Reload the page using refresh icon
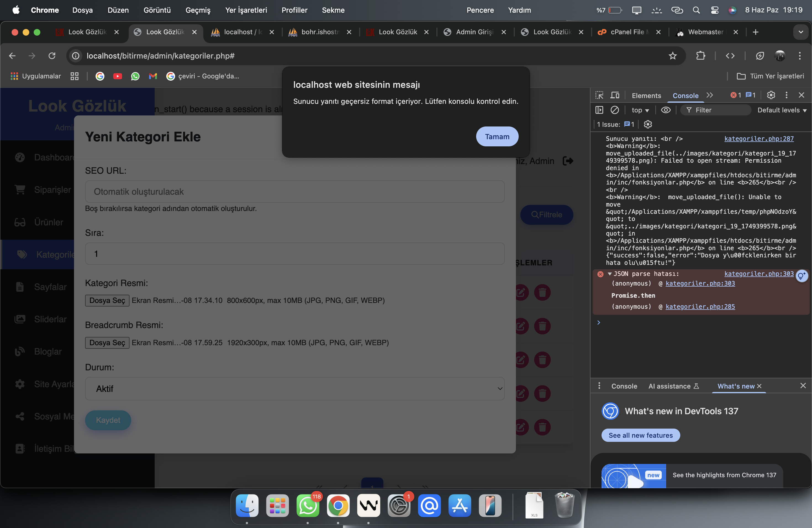Image resolution: width=812 pixels, height=528 pixels. point(52,56)
